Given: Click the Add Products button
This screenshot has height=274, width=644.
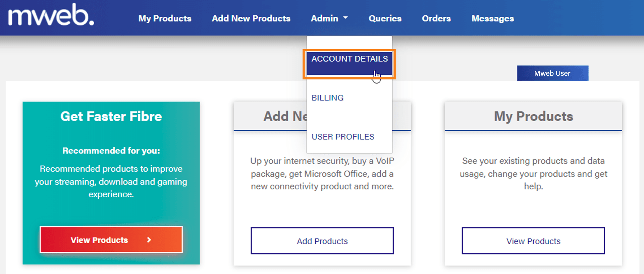Looking at the screenshot, I should (322, 241).
